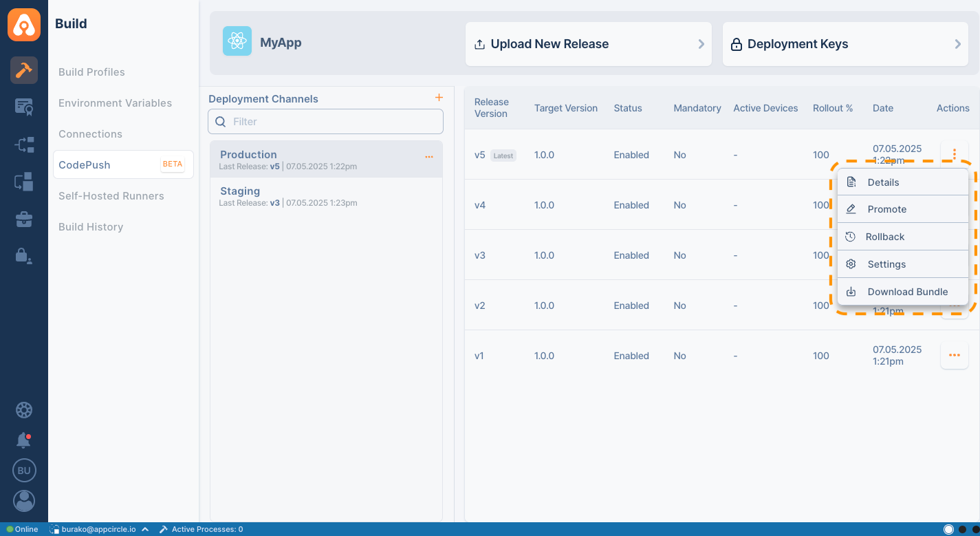Image resolution: width=980 pixels, height=536 pixels.
Task: Open Details from the actions menu
Action: click(883, 182)
